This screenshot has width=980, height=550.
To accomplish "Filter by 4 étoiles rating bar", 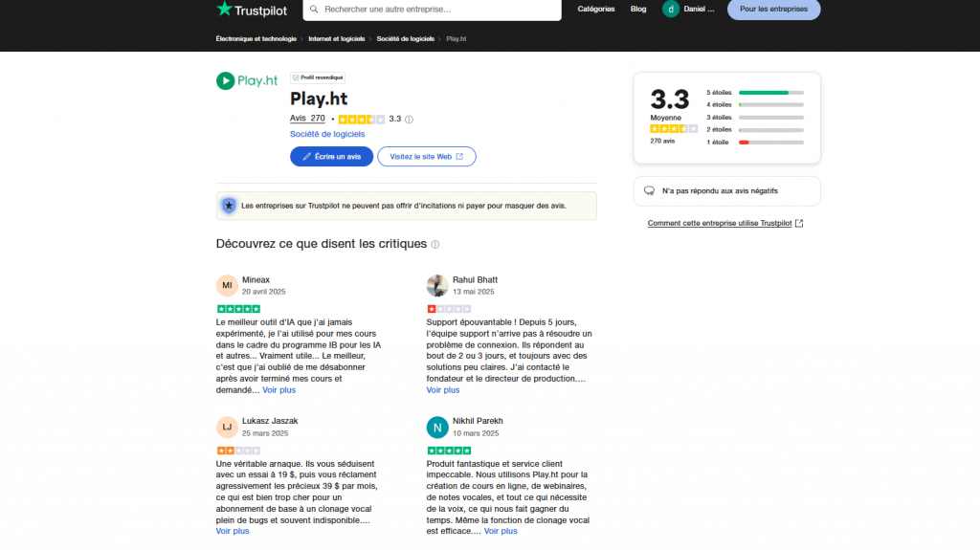I will [x=755, y=105].
